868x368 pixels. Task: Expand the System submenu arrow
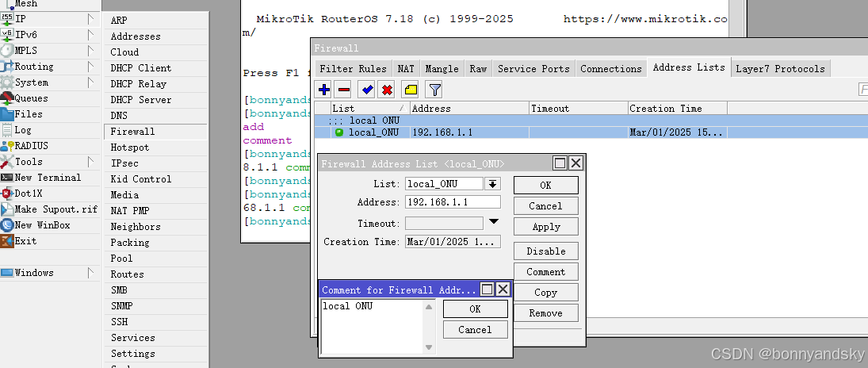[91, 82]
